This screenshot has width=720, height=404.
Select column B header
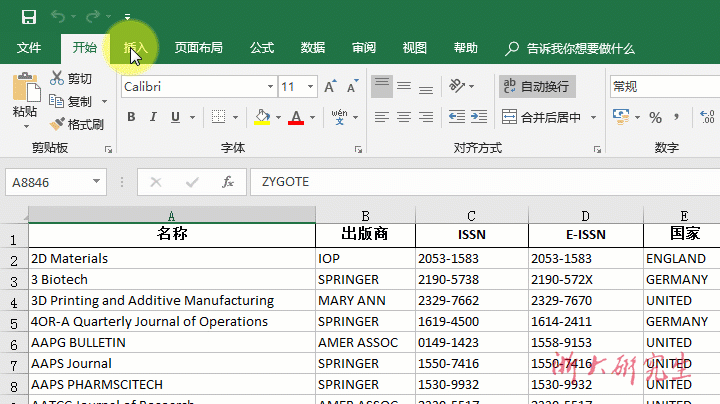pyautogui.click(x=365, y=216)
